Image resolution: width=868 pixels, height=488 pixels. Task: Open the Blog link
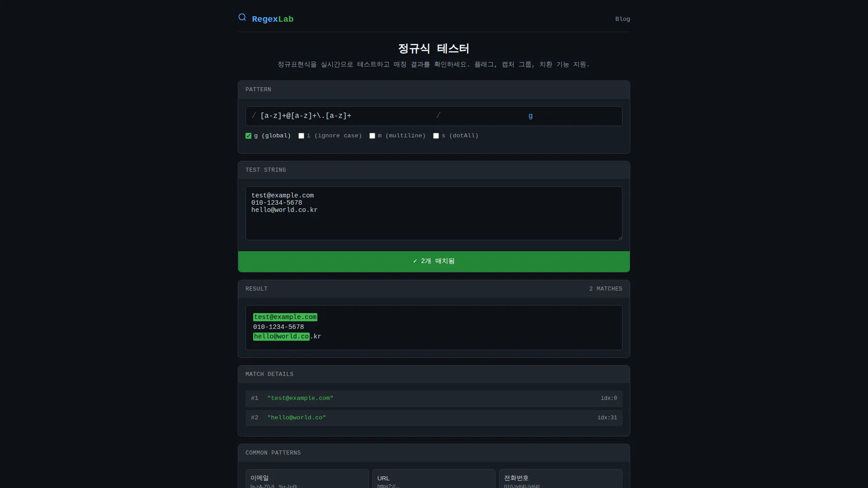tap(622, 19)
